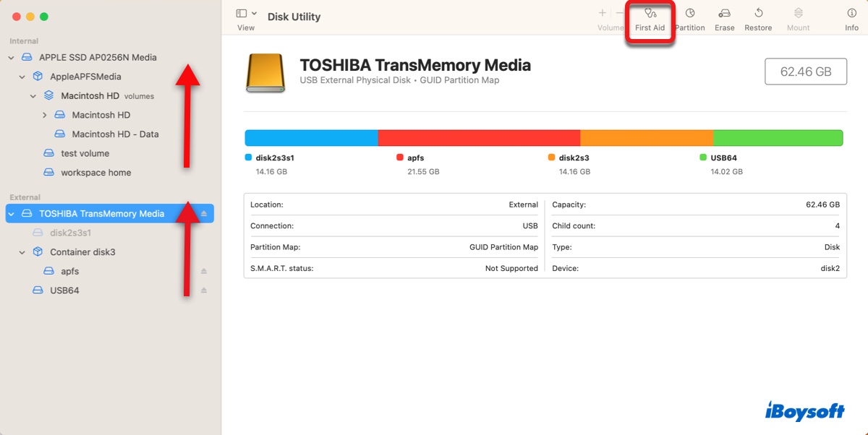Open the View sidebar dropdown
868x435 pixels.
pos(246,14)
